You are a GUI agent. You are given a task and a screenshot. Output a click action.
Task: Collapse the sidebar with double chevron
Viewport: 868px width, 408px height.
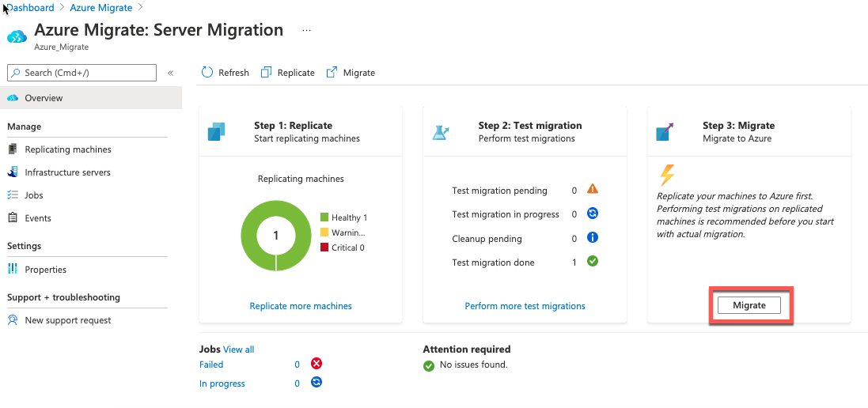[x=170, y=73]
